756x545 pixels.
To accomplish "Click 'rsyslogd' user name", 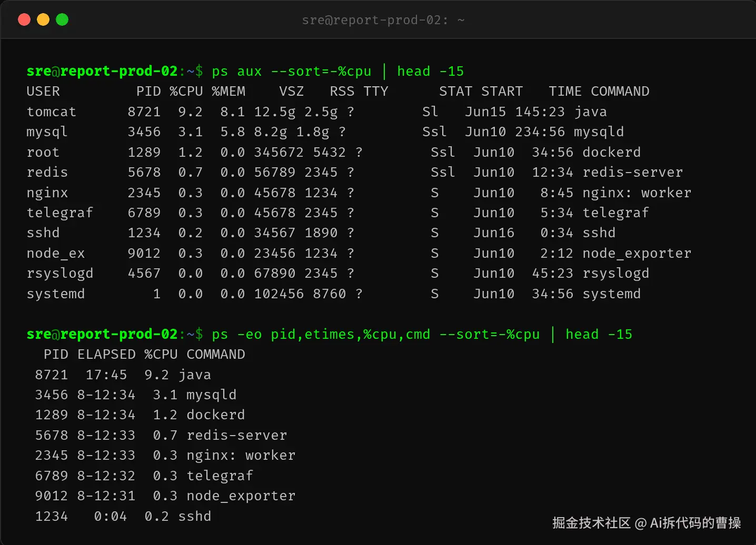I will coord(60,273).
